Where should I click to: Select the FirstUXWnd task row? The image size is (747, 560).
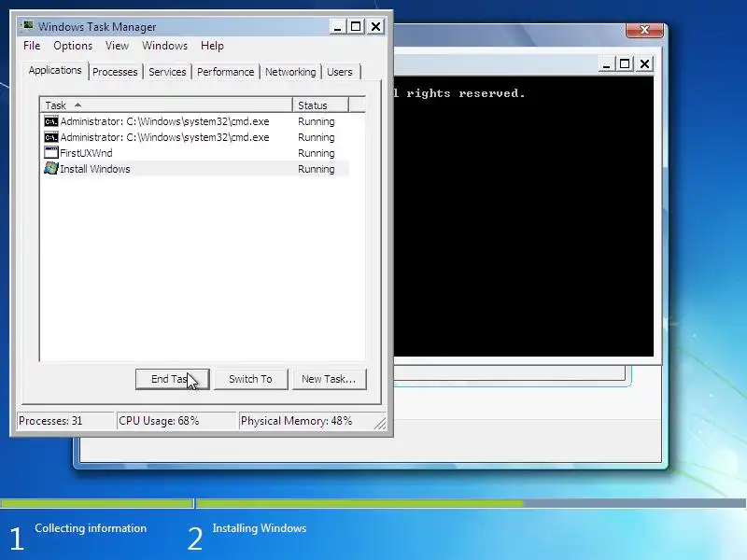[195, 153]
